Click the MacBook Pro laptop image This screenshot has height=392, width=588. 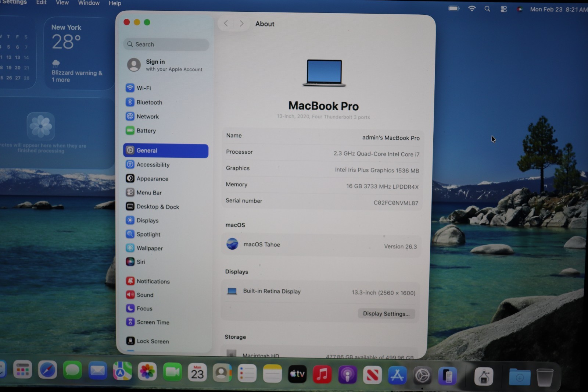point(324,73)
